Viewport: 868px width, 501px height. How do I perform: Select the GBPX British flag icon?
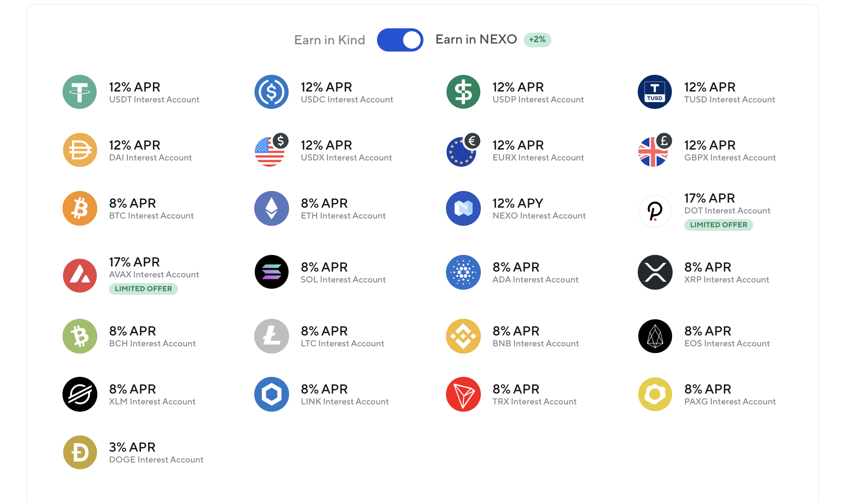654,150
